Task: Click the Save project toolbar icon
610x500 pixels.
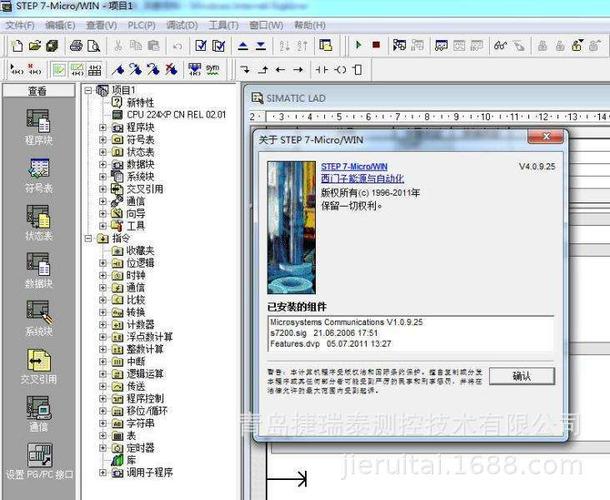Action: point(52,46)
